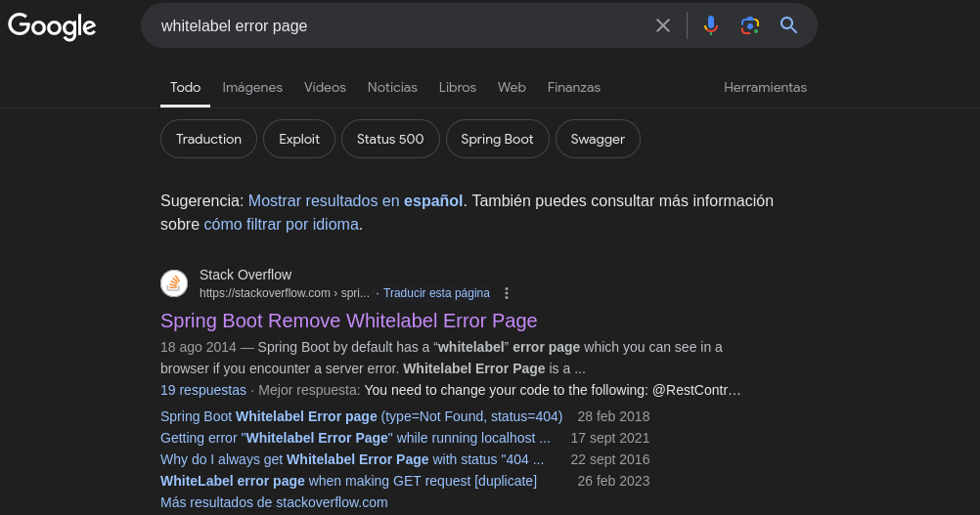Open Spring Boot Remove Whitelabel Error Page result
Image resolution: width=980 pixels, height=515 pixels.
pyautogui.click(x=349, y=321)
